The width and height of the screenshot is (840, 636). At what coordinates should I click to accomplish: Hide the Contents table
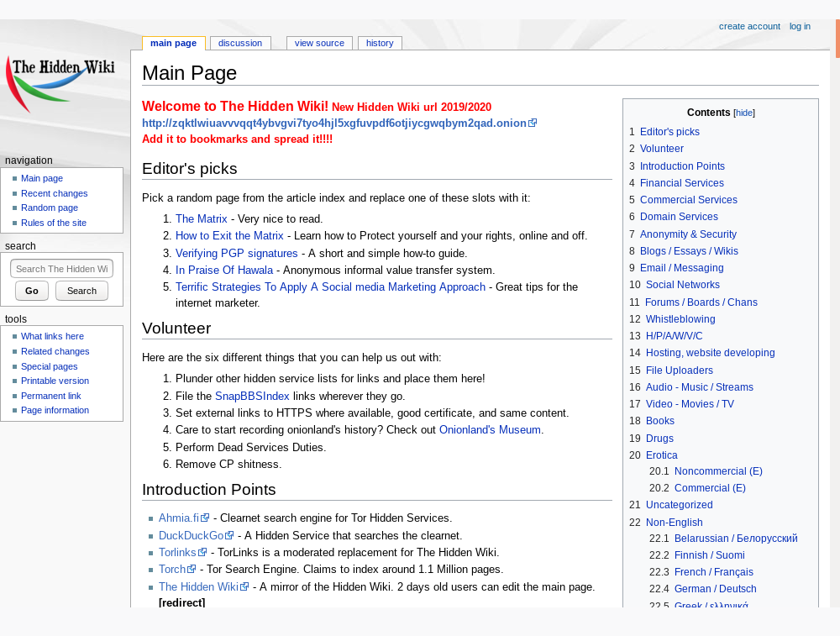(x=744, y=113)
